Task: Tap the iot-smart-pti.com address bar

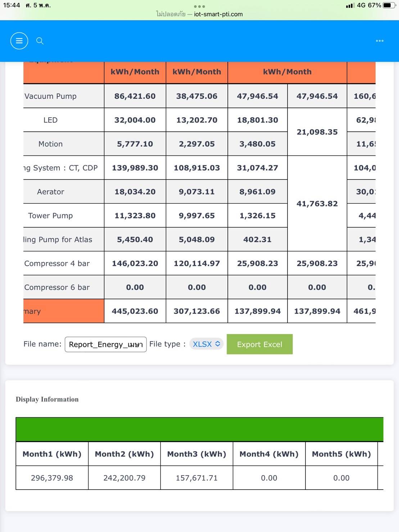Action: pyautogui.click(x=199, y=14)
